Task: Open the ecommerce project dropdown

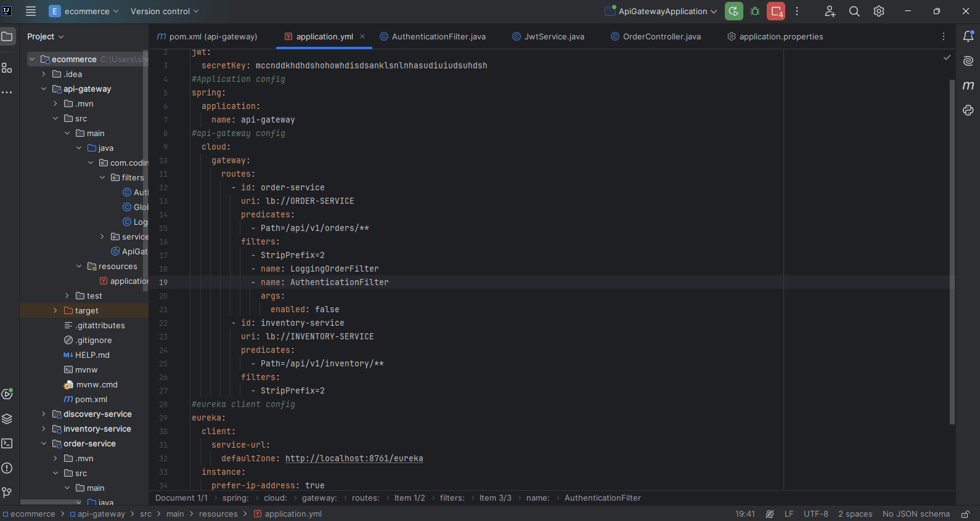Action: (x=84, y=11)
